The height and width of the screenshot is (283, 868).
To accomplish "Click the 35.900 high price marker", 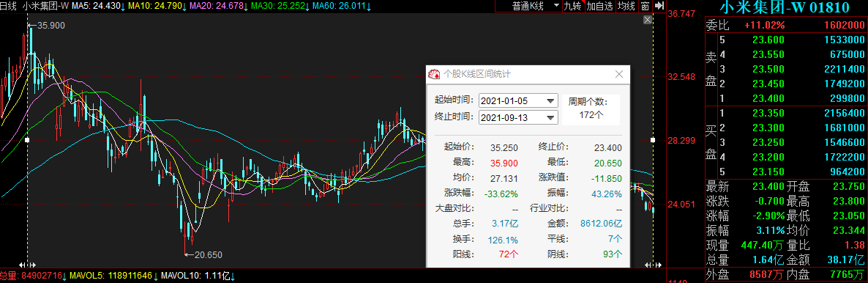I will pyautogui.click(x=42, y=26).
